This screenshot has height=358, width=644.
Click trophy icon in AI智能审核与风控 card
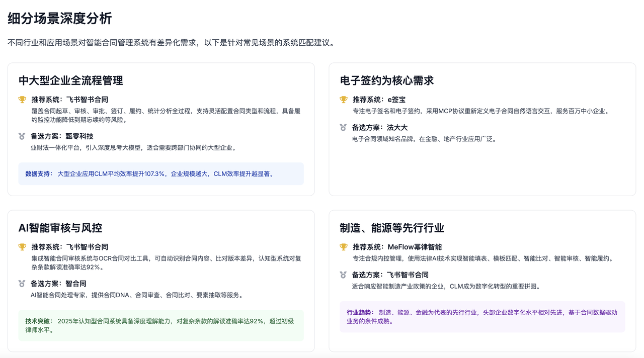coord(22,247)
